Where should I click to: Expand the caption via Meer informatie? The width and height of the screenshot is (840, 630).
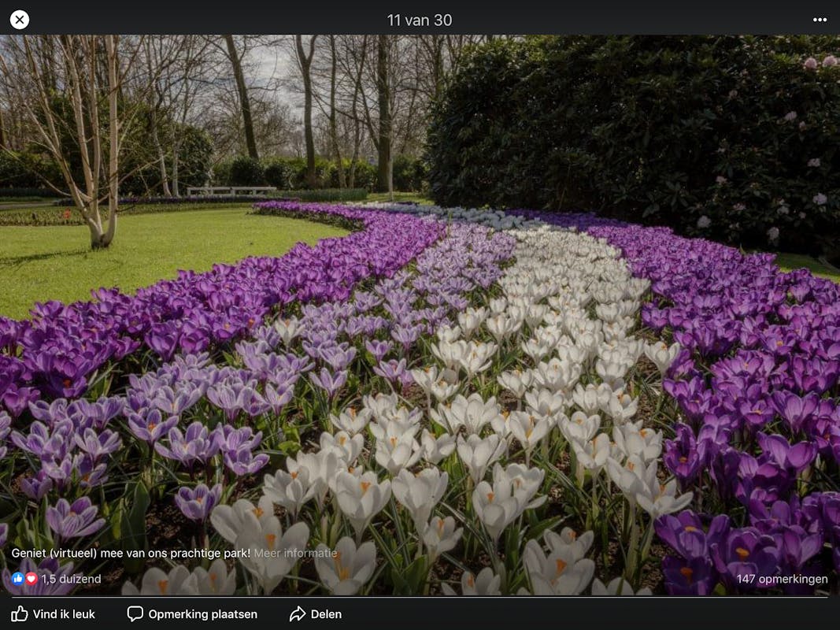point(295,553)
